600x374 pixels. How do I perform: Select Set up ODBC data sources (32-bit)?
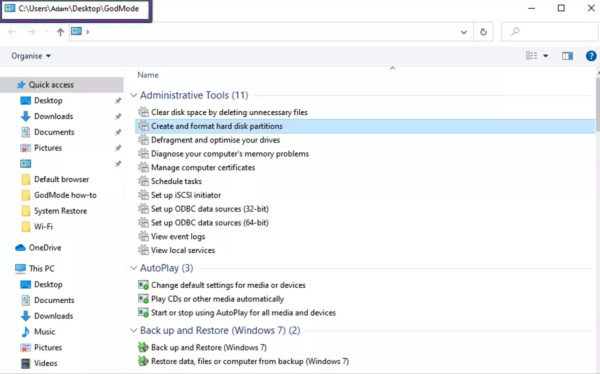click(210, 209)
